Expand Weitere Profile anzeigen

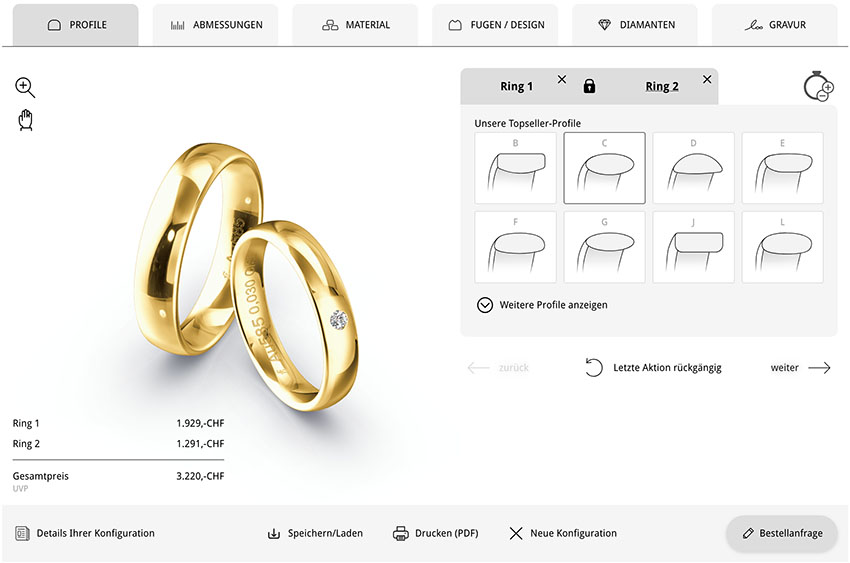(x=542, y=305)
